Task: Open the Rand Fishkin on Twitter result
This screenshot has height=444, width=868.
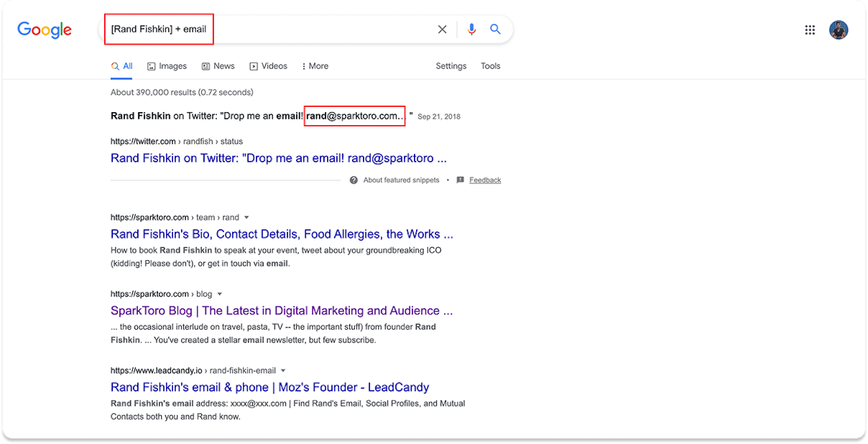Action: coord(278,158)
